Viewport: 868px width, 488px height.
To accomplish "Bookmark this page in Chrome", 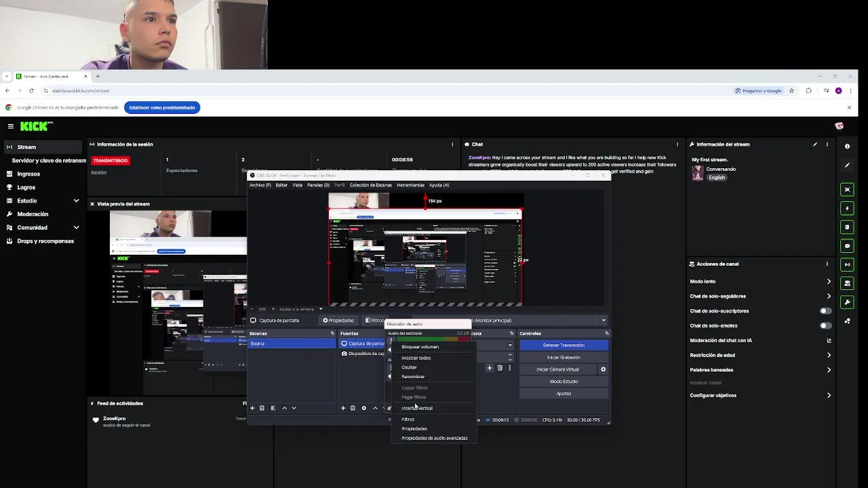I will point(791,91).
